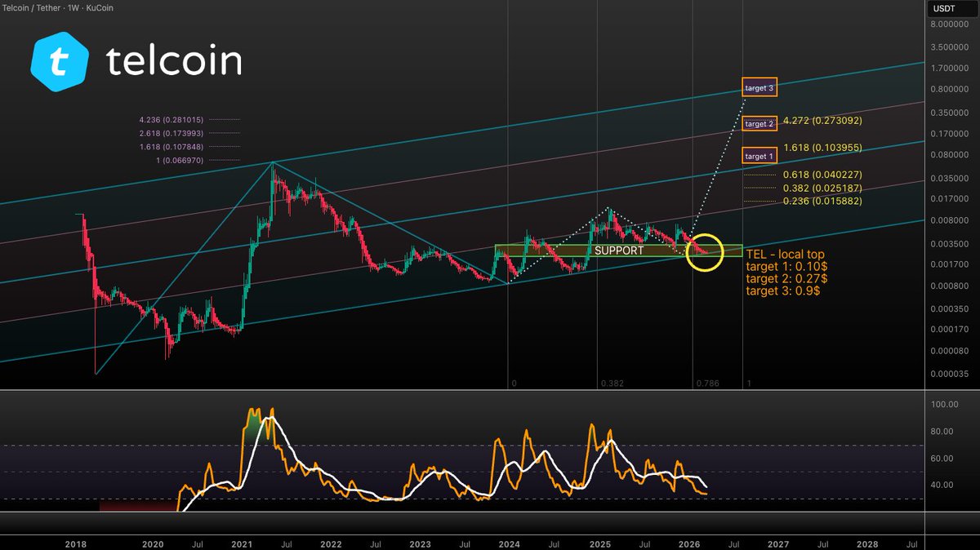The image size is (980, 550).
Task: Click the 2022 label on time axis
Action: (331, 543)
